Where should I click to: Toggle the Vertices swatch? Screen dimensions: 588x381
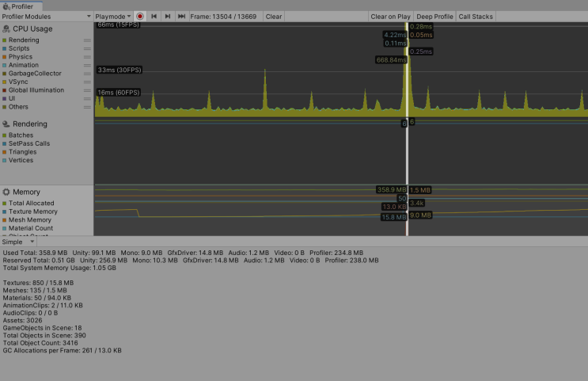click(x=5, y=160)
